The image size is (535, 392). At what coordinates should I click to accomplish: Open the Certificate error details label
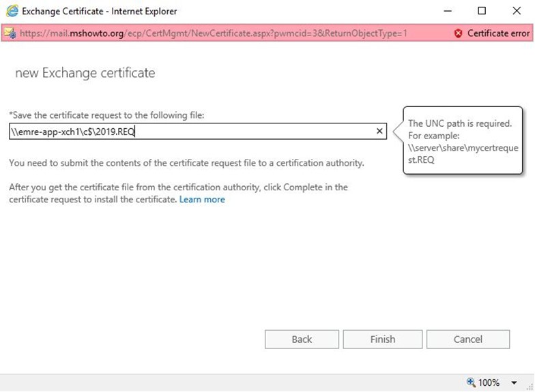tap(498, 33)
